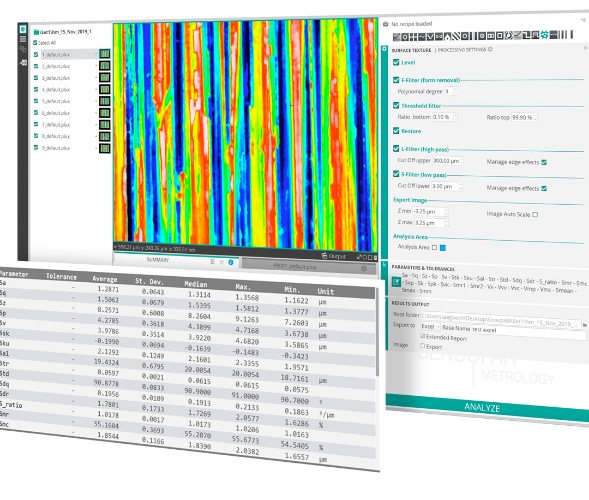The height and width of the screenshot is (500, 589).
Task: Toggle the Select All checkbox
Action: pyautogui.click(x=35, y=43)
